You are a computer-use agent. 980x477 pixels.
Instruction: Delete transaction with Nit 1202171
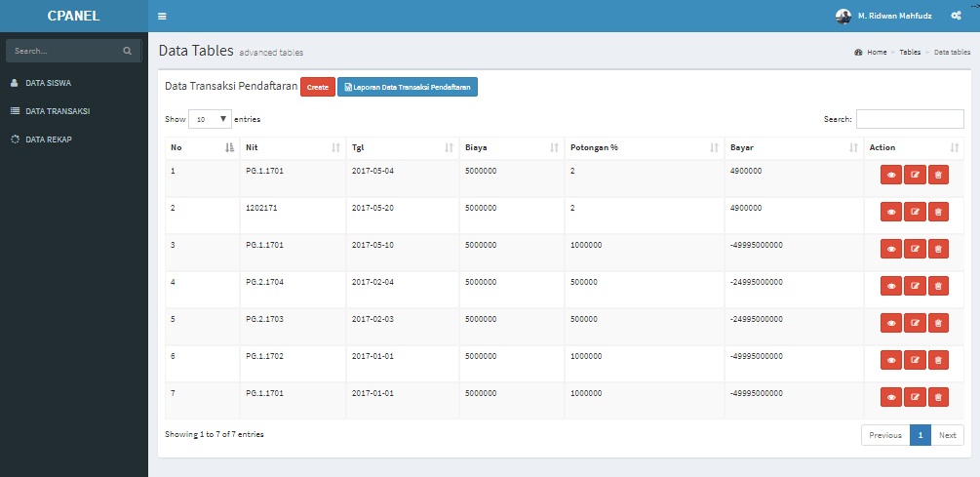coord(938,212)
